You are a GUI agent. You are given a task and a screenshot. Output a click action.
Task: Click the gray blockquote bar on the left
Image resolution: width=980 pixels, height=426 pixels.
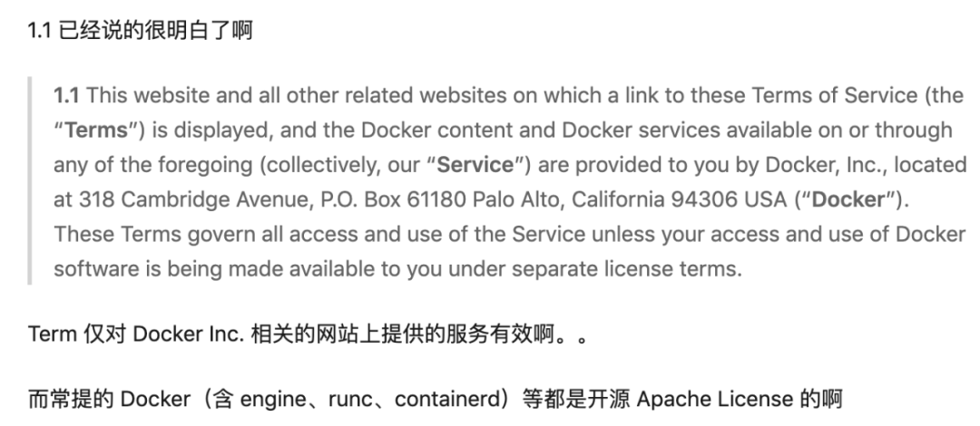click(31, 181)
